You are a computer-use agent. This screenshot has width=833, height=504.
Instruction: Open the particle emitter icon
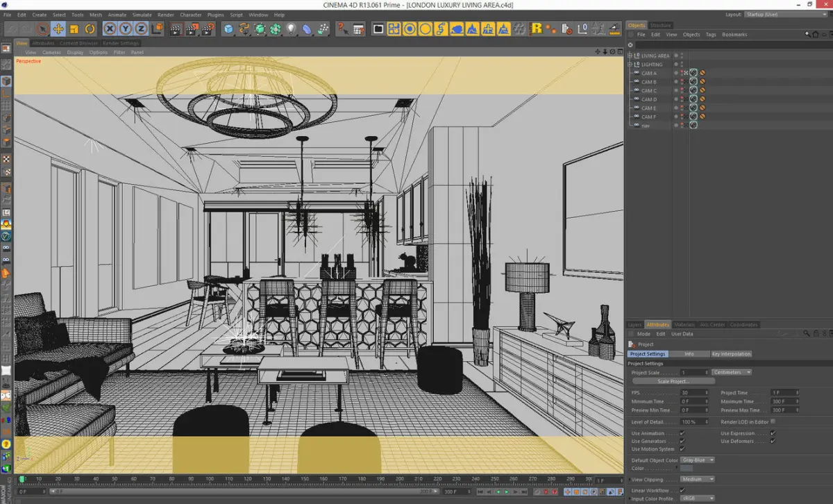click(323, 29)
